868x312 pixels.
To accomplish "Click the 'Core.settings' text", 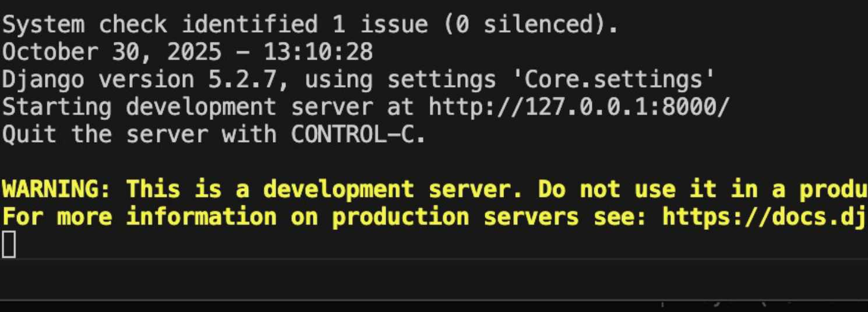I will [x=619, y=80].
